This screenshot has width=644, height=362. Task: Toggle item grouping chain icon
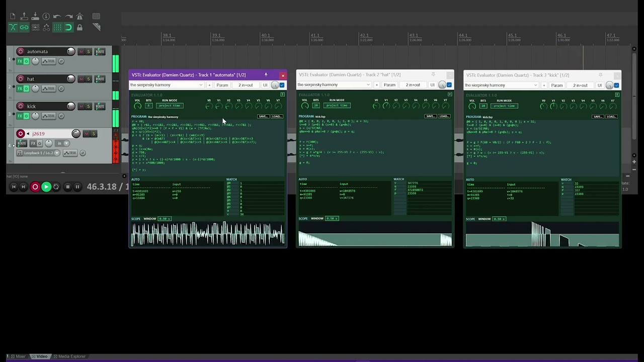pyautogui.click(x=24, y=27)
